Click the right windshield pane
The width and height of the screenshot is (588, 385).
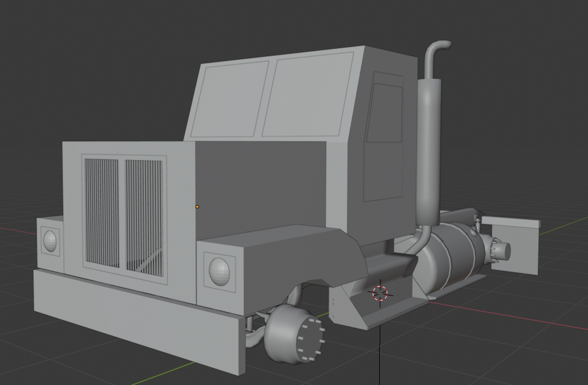click(x=307, y=94)
